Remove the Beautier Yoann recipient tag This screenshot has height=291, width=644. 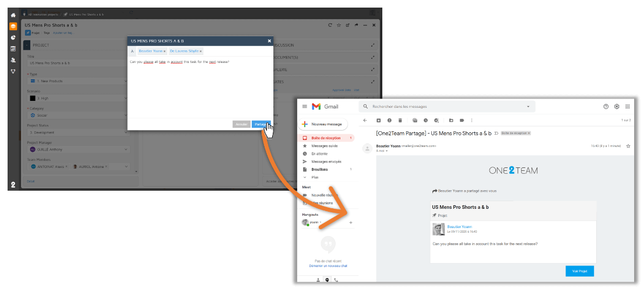point(164,51)
